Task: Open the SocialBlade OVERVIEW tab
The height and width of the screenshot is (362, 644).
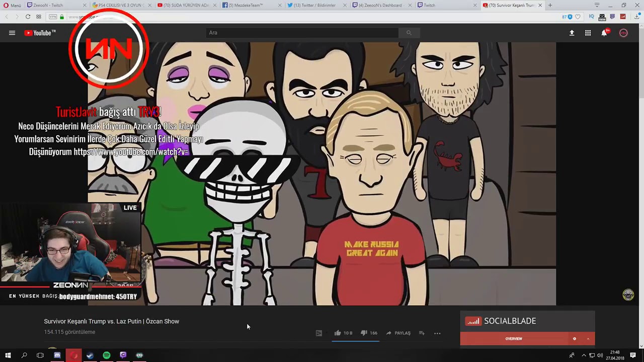Action: pyautogui.click(x=514, y=339)
